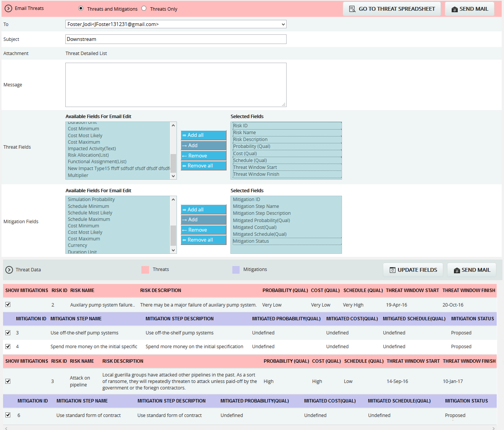The height and width of the screenshot is (430, 504).
Task: Uncheck mitigation 3 off-the-shelf pump systems
Action: 8,333
